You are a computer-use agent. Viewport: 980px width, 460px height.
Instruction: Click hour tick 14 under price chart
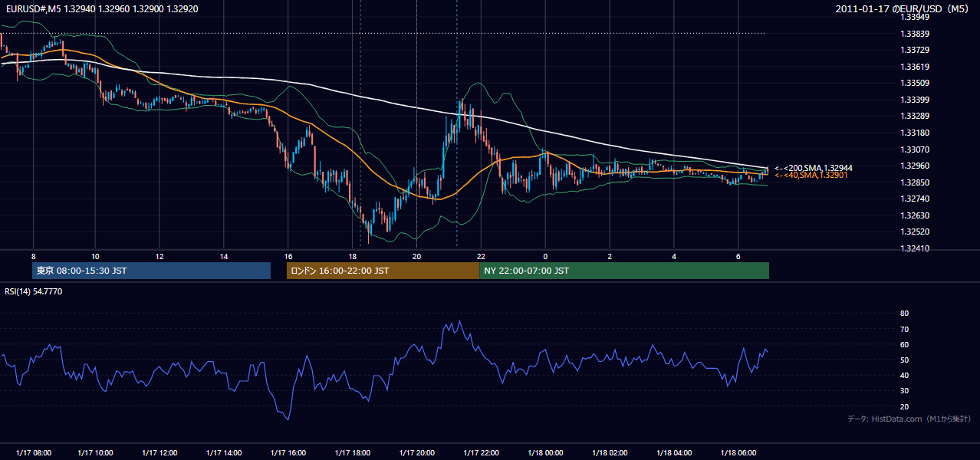[x=224, y=256]
